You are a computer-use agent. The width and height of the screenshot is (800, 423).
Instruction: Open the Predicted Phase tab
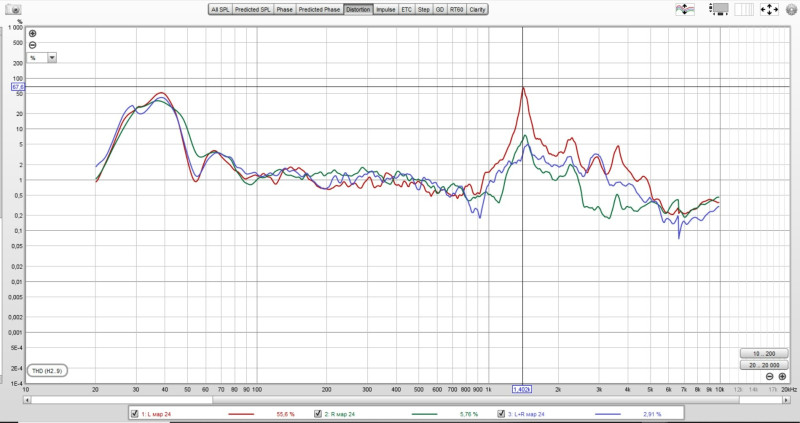(x=319, y=9)
